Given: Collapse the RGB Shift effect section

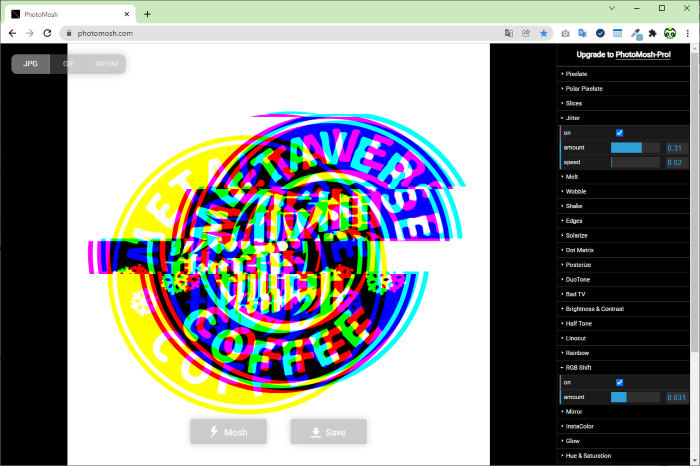Looking at the screenshot, I should click(x=624, y=367).
